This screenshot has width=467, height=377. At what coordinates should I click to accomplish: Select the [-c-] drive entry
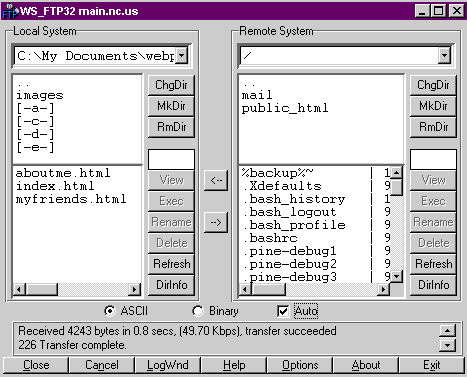coord(35,121)
